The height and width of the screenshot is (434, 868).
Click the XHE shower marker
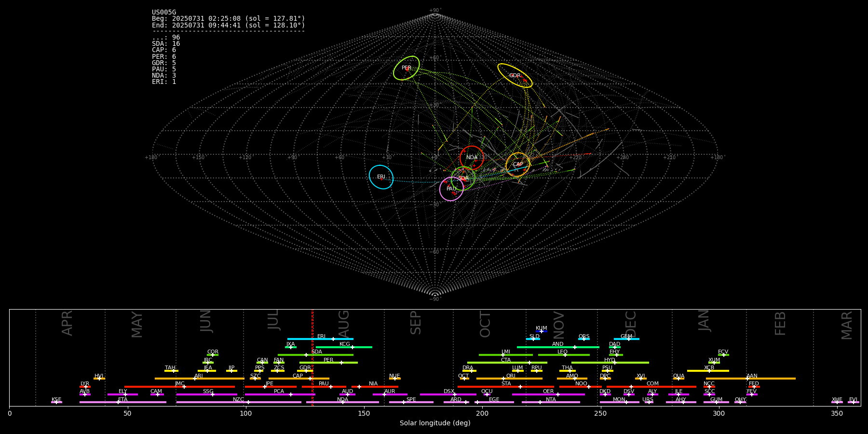tap(837, 402)
